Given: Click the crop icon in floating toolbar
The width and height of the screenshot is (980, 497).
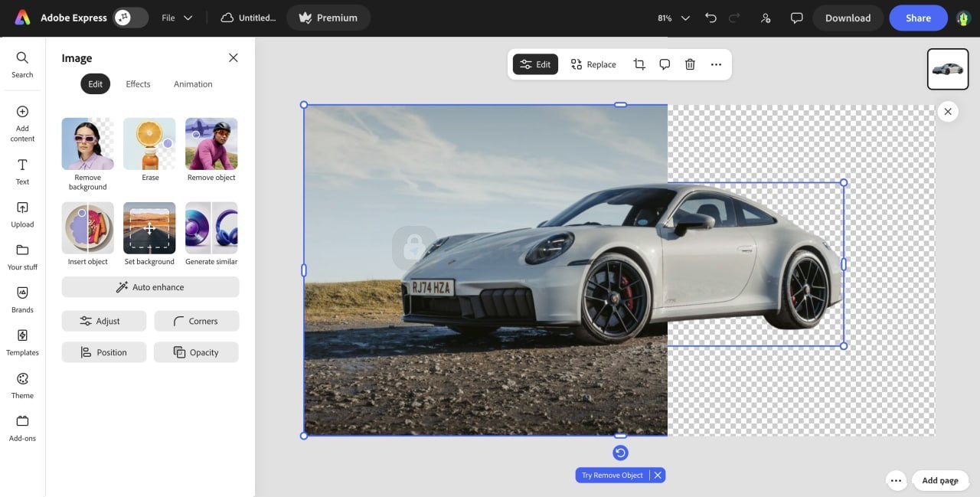Looking at the screenshot, I should pos(639,64).
